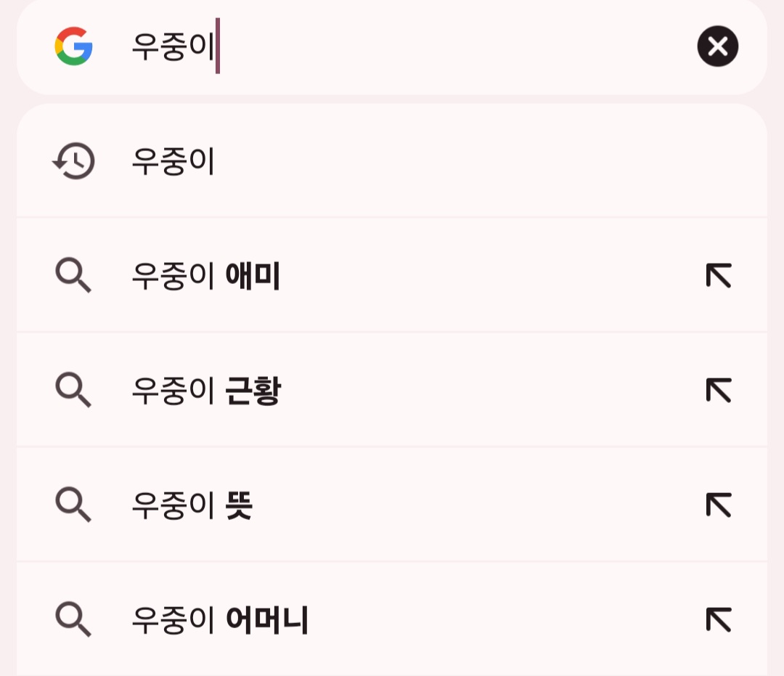Screen dimensions: 784x676
Task: Click magnifier icon beside 우중이 어머니
Action: 73,620
